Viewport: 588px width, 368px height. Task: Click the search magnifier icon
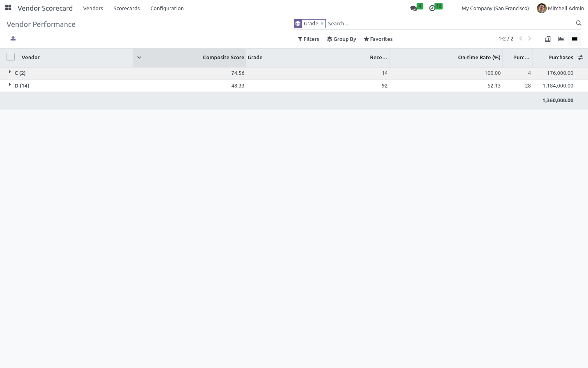tap(579, 23)
